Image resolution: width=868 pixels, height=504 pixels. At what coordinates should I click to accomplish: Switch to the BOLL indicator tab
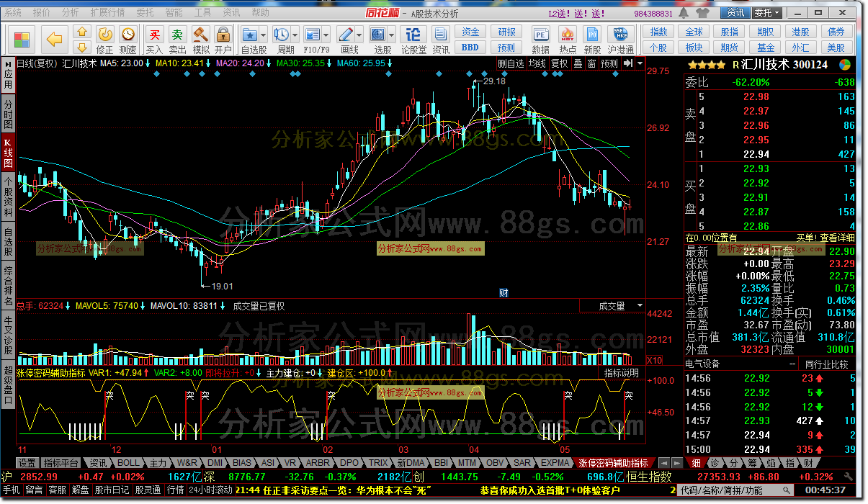pos(128,463)
